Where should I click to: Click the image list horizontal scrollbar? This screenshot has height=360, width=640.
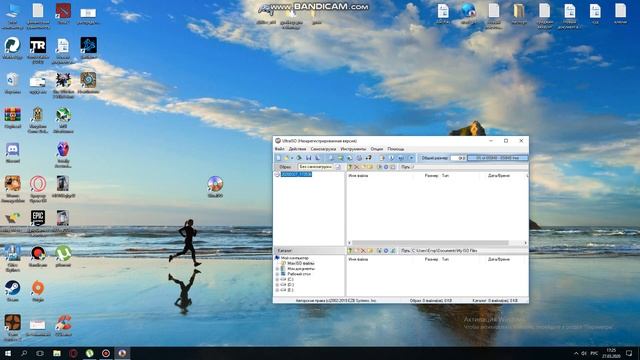tap(430, 243)
